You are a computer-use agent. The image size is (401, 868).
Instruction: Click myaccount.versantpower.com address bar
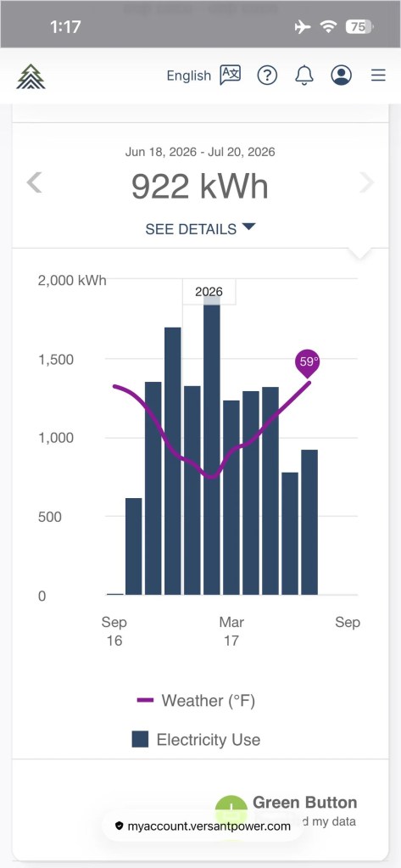pyautogui.click(x=203, y=826)
